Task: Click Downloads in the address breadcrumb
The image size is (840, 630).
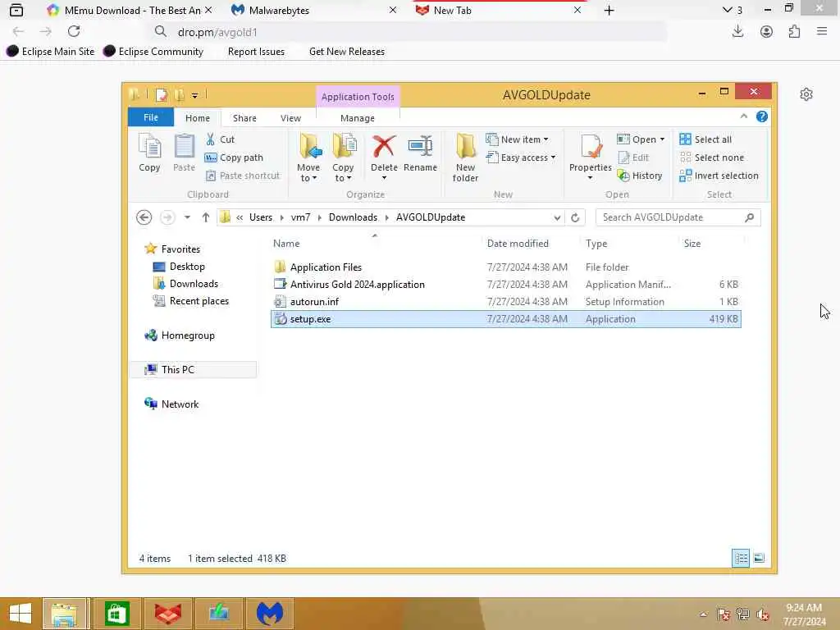Action: pyautogui.click(x=353, y=217)
